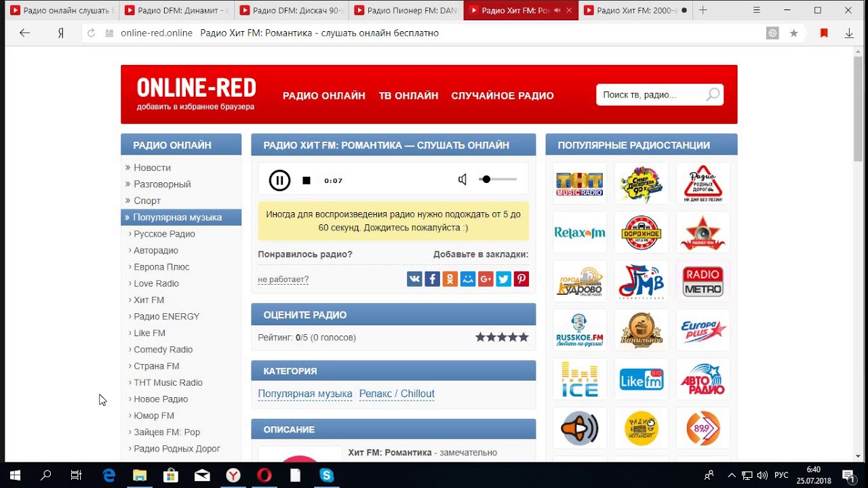868x488 pixels.
Task: Open Радио ENERGY sidebar link
Action: pyautogui.click(x=167, y=317)
